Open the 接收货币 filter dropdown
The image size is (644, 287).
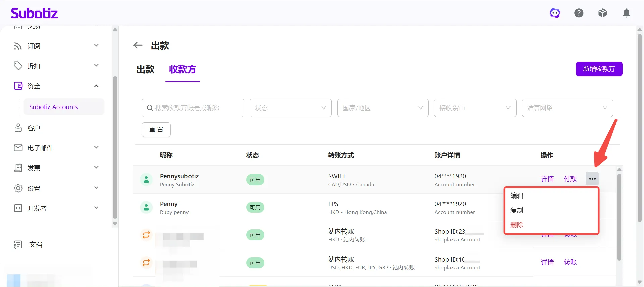pyautogui.click(x=475, y=108)
